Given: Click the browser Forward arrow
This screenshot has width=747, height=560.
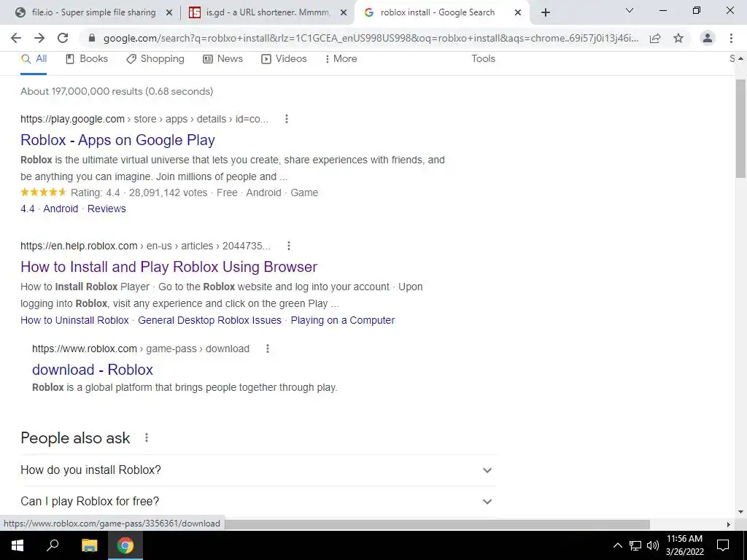Looking at the screenshot, I should [39, 38].
